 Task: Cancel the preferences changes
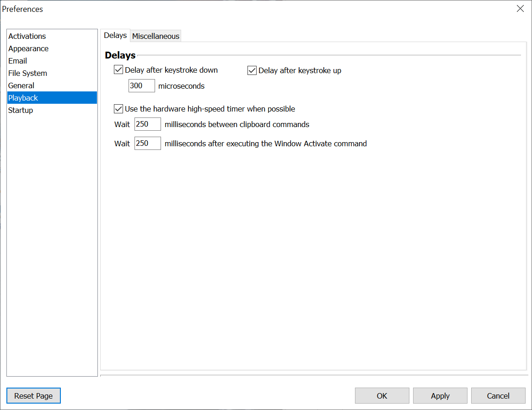click(x=498, y=396)
